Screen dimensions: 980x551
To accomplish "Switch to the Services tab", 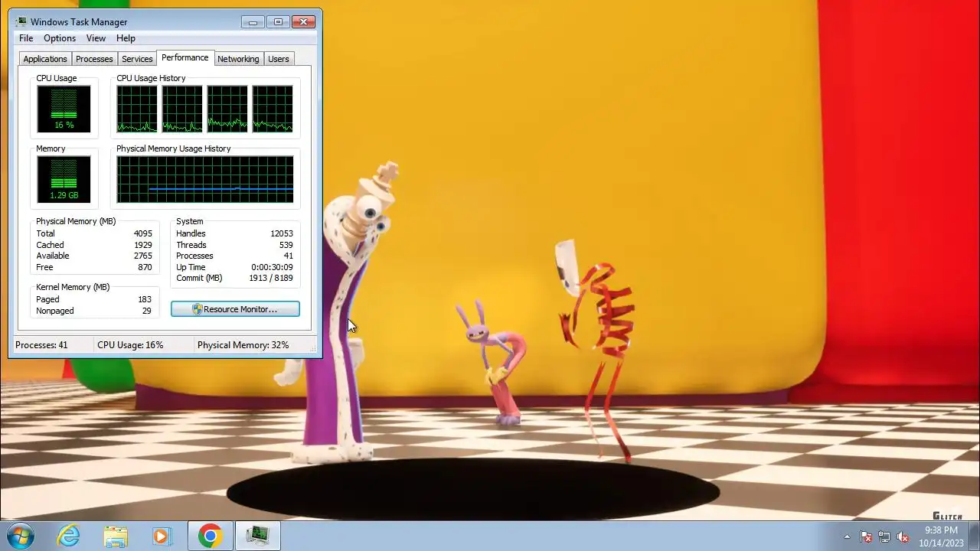I will point(137,59).
